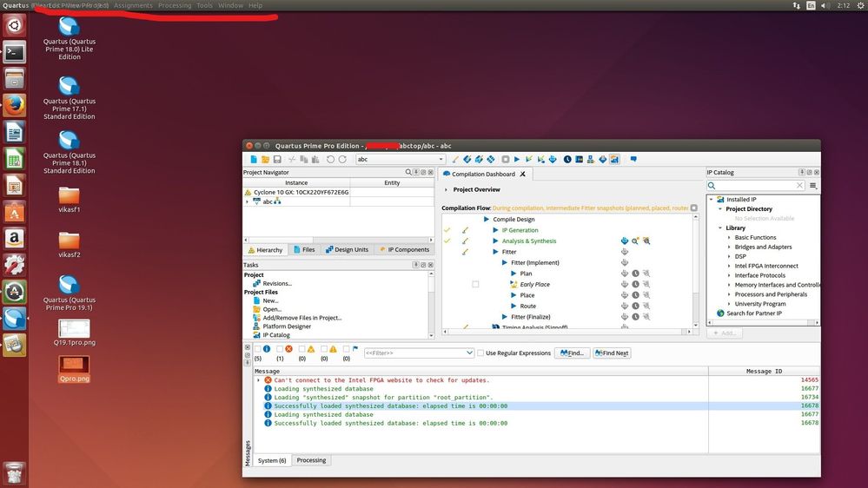The image size is (868, 488).
Task: Click the Save icon in Quartus toolbar
Action: [x=277, y=160]
